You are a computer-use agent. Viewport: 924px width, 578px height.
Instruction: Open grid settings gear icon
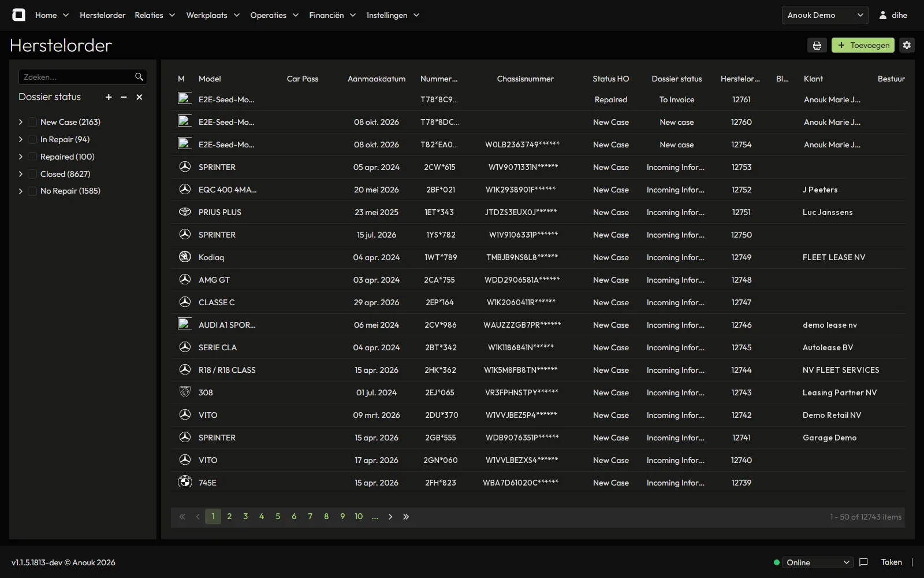907,45
